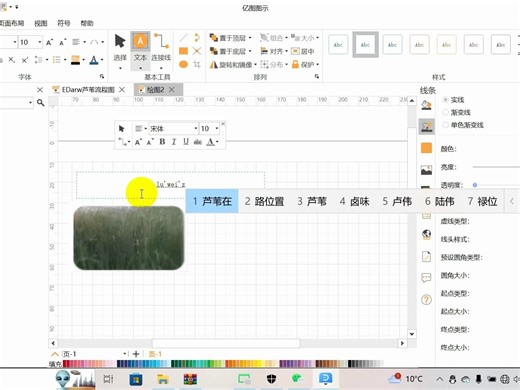Open the help question mark icon

pyautogui.click(x=426, y=299)
